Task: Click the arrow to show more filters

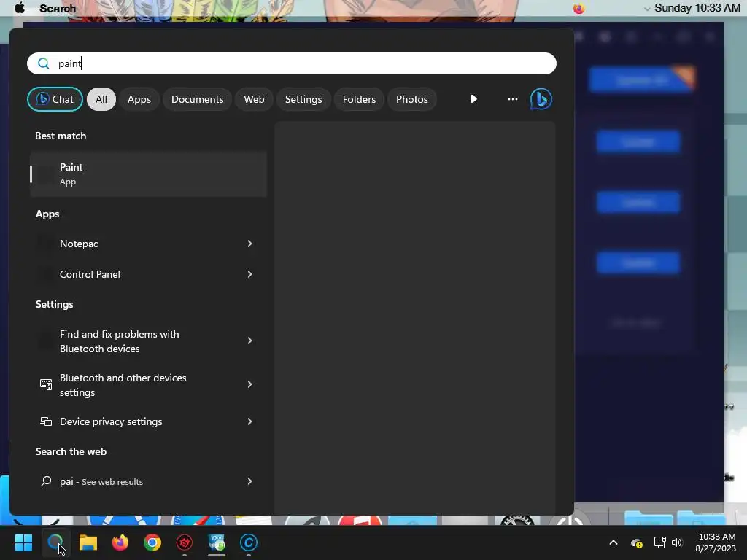Action: coord(473,99)
